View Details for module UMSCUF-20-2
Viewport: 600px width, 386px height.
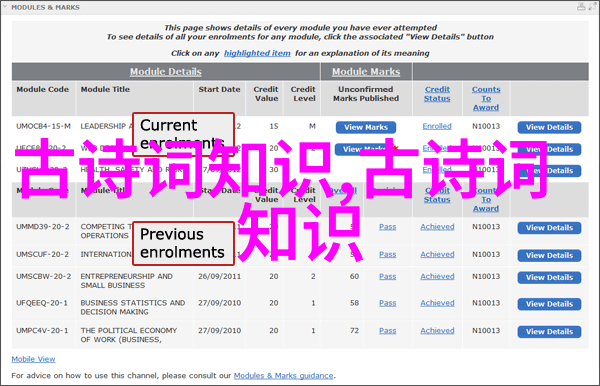tap(549, 256)
